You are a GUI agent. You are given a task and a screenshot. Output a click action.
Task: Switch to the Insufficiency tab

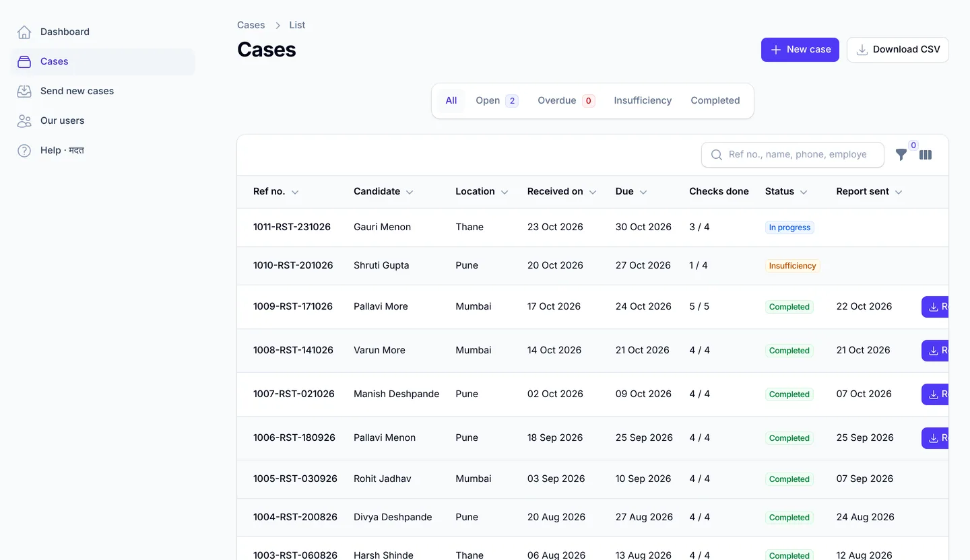[643, 101]
